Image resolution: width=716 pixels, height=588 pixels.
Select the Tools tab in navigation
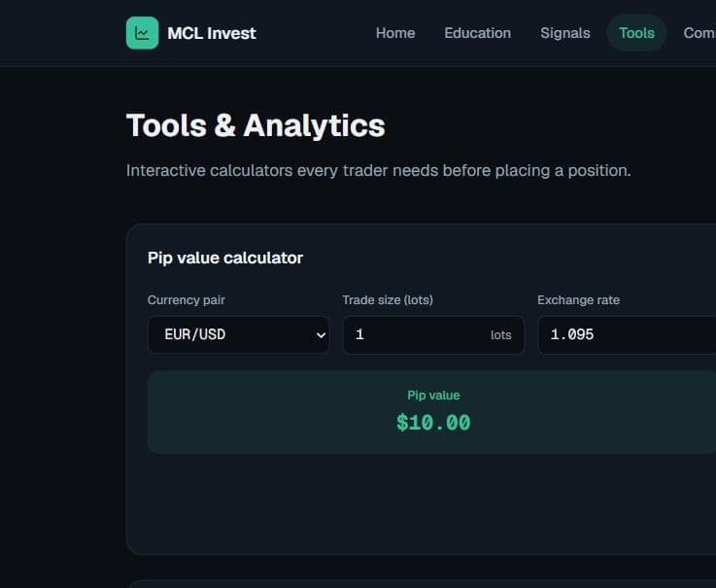tap(636, 33)
